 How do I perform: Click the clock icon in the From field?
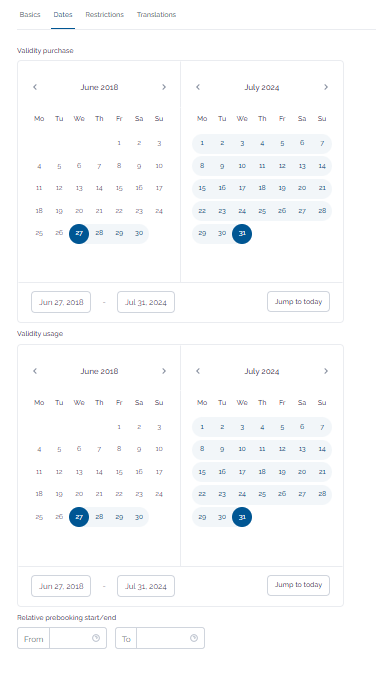(96, 638)
